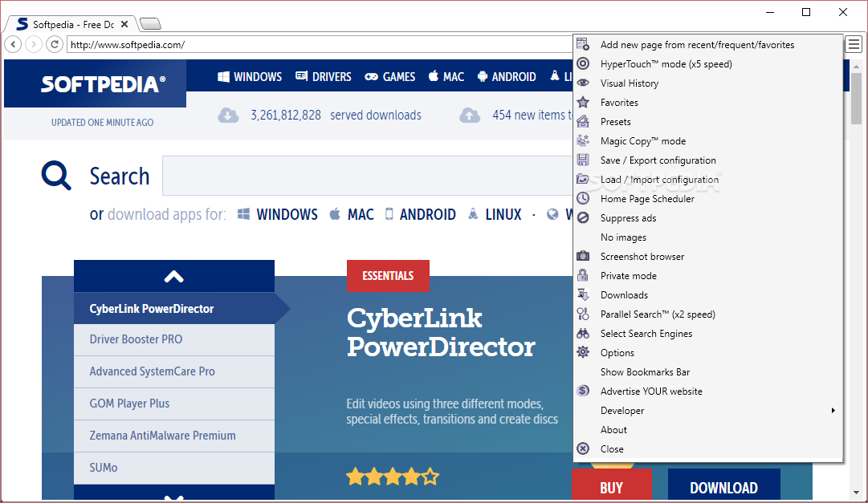Open MAC in the top navigation
Image resolution: width=868 pixels, height=503 pixels.
tap(446, 76)
